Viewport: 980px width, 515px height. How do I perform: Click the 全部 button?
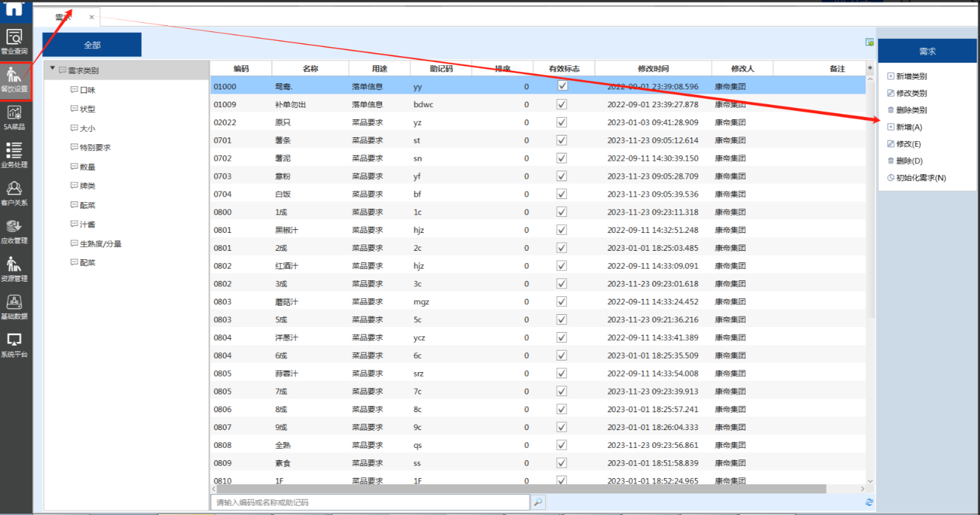[92, 45]
